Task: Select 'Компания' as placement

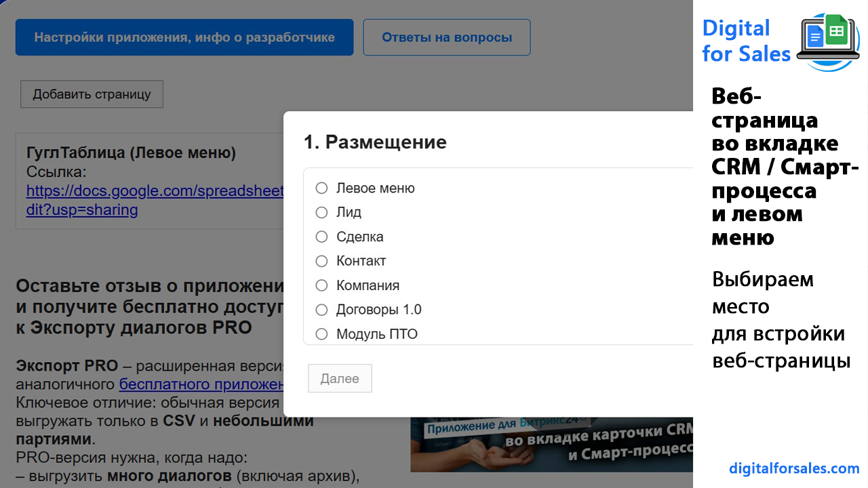Action: (x=322, y=286)
